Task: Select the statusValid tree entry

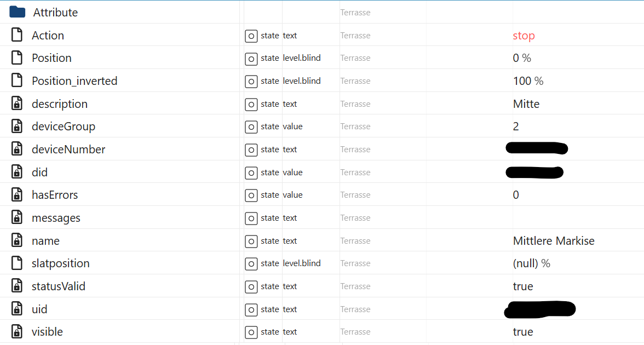Action: click(59, 286)
